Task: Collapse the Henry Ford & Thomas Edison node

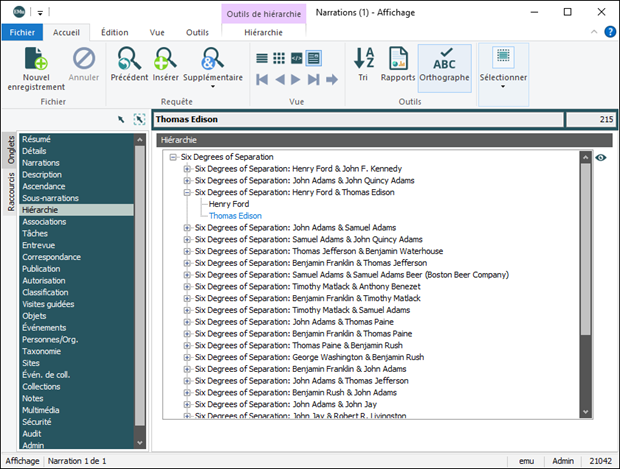Action: click(x=187, y=192)
